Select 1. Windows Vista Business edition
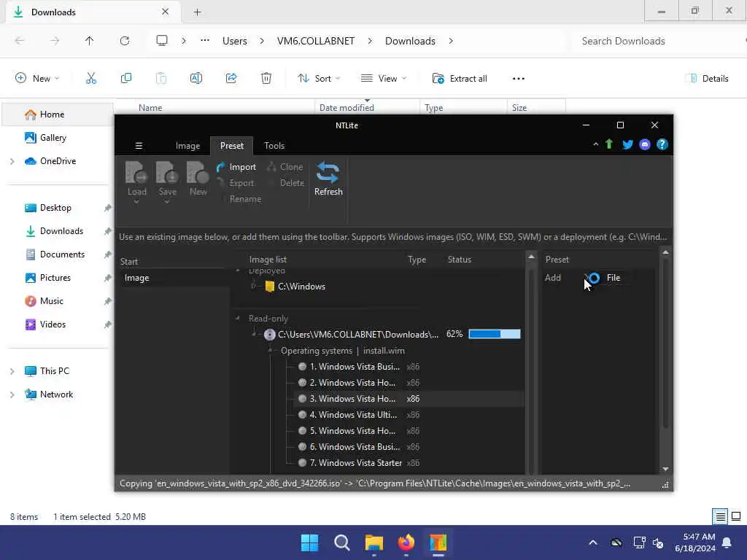Image resolution: width=747 pixels, height=560 pixels. [x=355, y=367]
